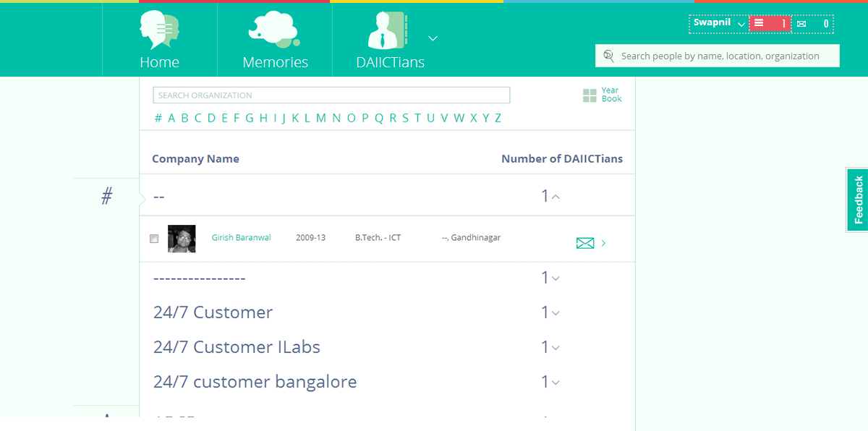
Task: Collapse the expanded -- company row
Action: 556,197
